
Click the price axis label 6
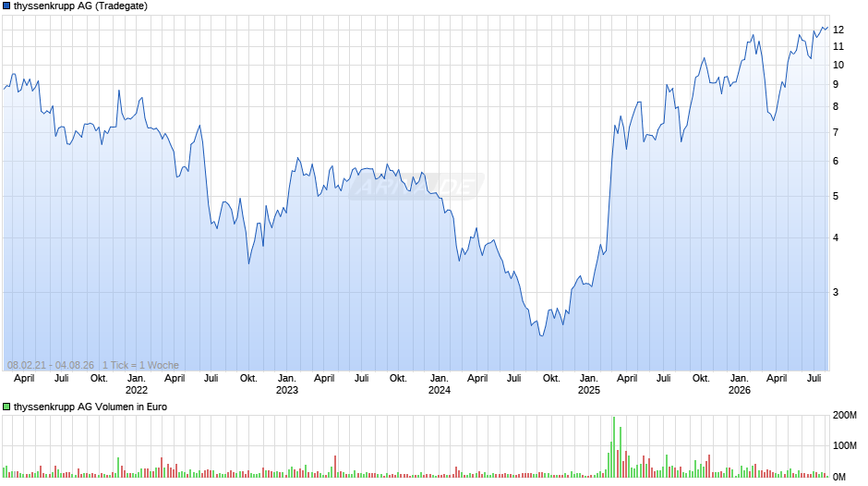coord(836,162)
